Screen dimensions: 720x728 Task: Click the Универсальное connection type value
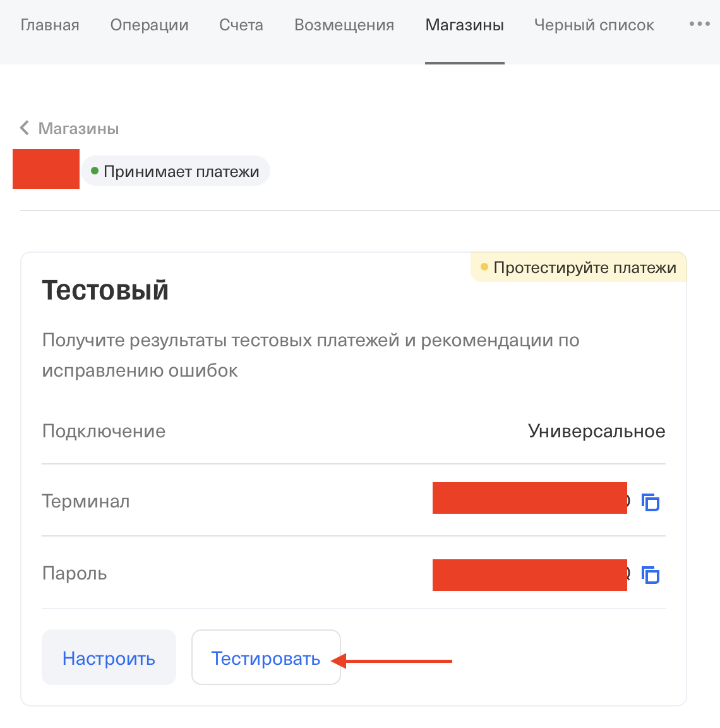point(596,432)
